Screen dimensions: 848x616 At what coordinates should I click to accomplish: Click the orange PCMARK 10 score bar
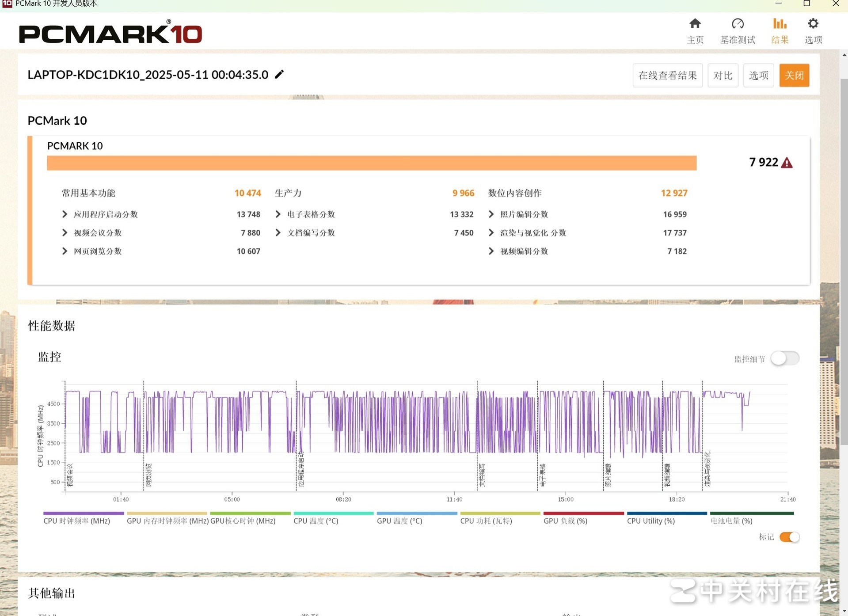tap(372, 163)
